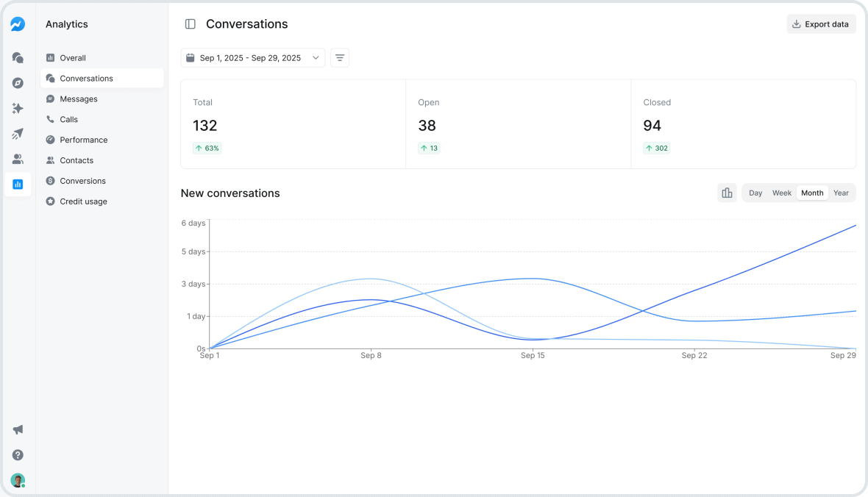This screenshot has width=868, height=497.
Task: Open the Credit usage page
Action: 82,201
